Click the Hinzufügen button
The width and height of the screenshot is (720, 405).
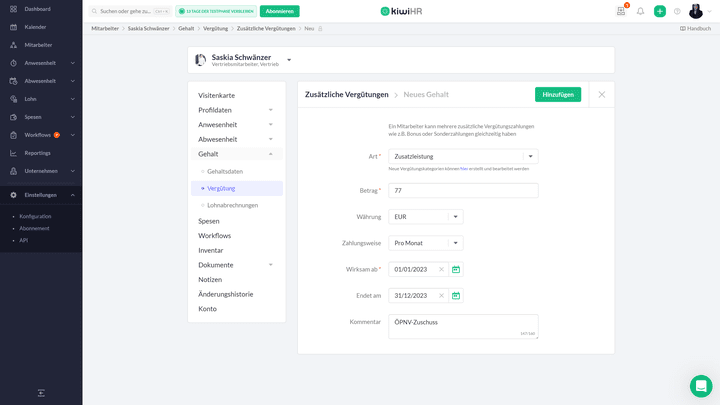click(x=557, y=94)
